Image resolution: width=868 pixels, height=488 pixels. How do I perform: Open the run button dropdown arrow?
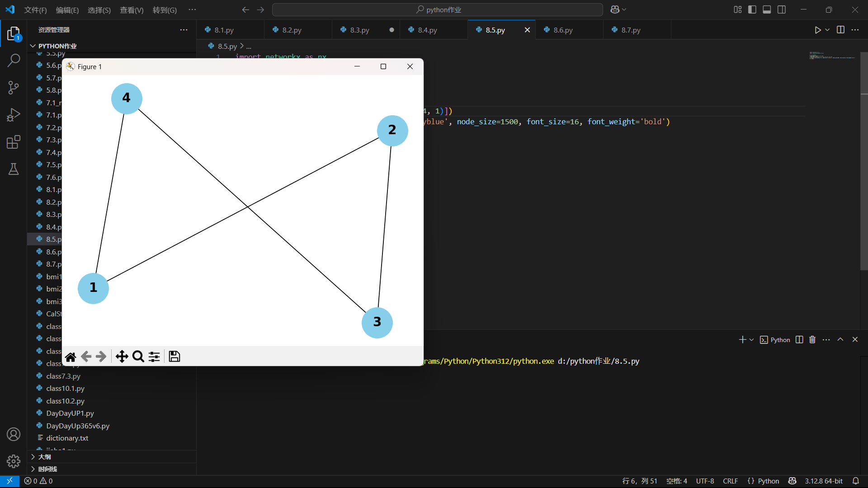827,30
